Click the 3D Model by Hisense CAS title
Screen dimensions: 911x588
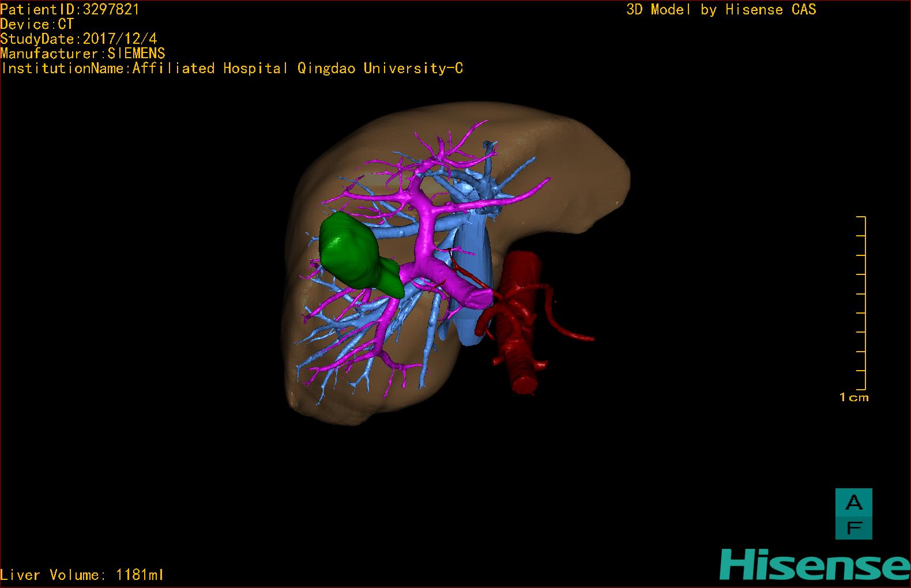click(721, 9)
